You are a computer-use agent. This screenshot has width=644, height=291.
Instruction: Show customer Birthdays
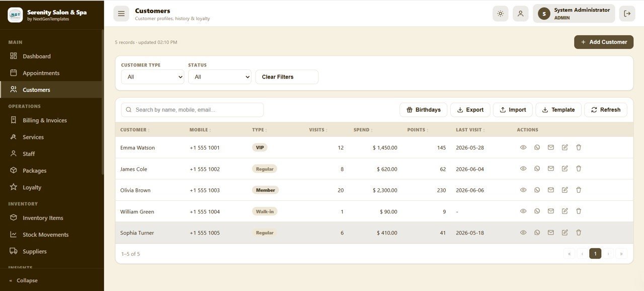(x=423, y=110)
